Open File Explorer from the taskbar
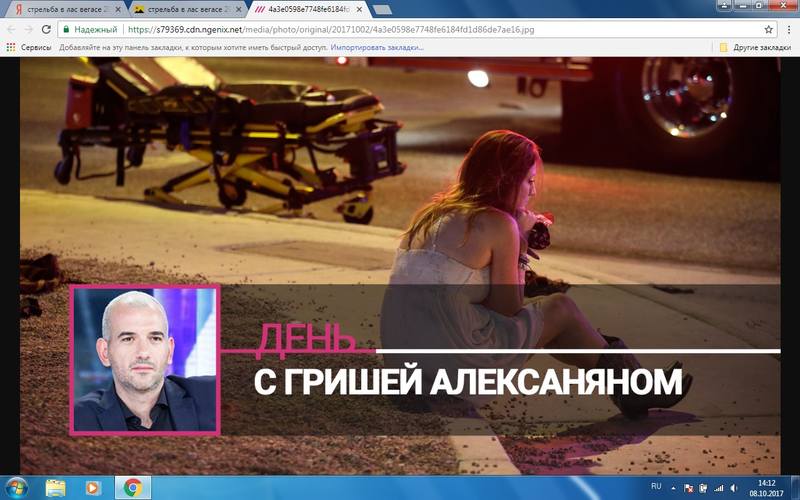Image resolution: width=800 pixels, height=500 pixels. [56, 488]
